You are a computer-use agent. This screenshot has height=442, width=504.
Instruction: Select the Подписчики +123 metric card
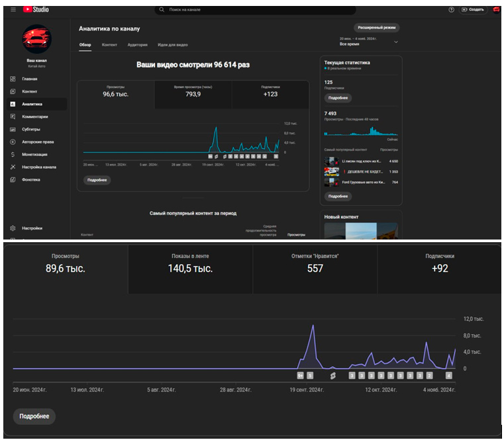270,95
